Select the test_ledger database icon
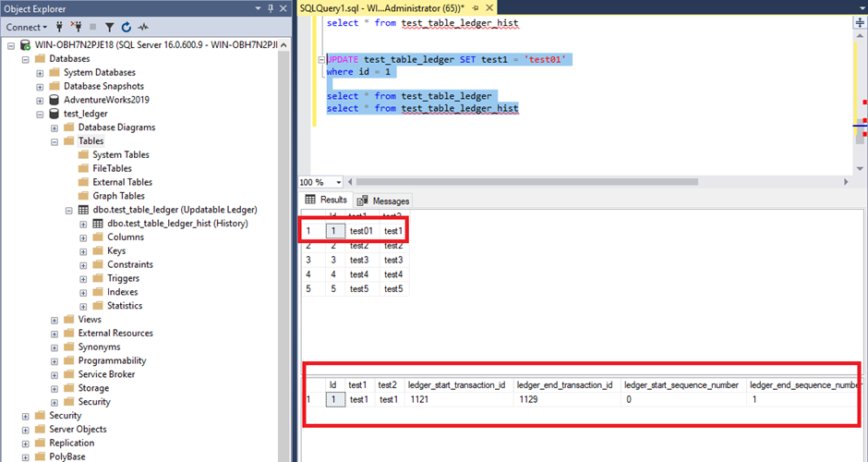 (x=54, y=114)
